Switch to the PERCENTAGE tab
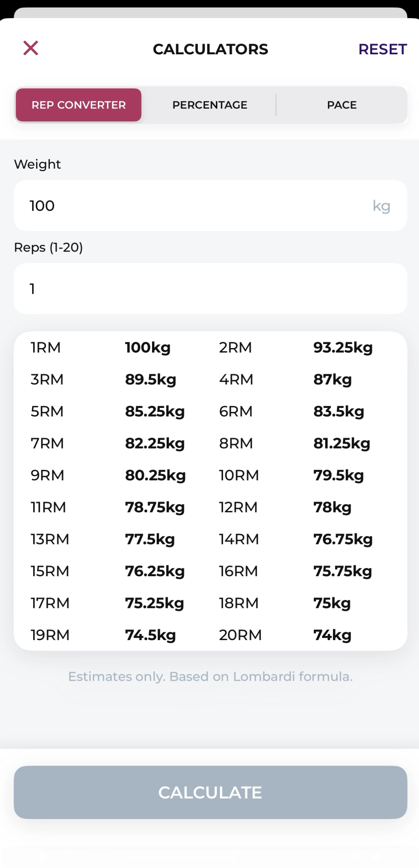This screenshot has height=868, width=419. 210,105
